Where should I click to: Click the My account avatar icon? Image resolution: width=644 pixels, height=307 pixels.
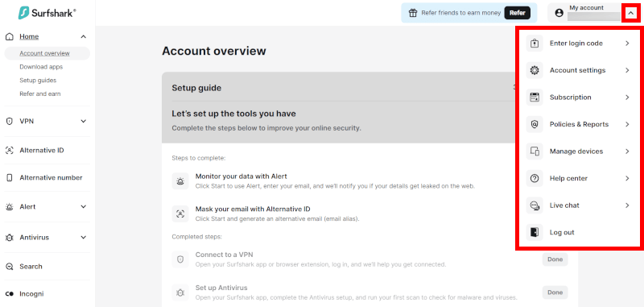[559, 13]
